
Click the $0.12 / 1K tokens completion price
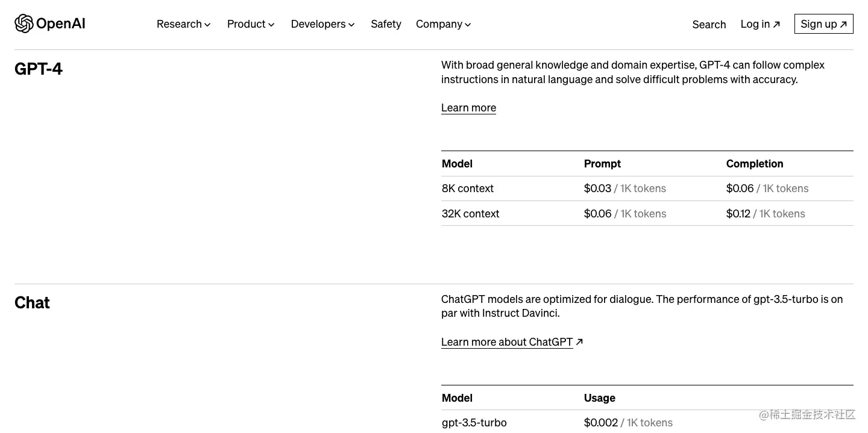766,214
